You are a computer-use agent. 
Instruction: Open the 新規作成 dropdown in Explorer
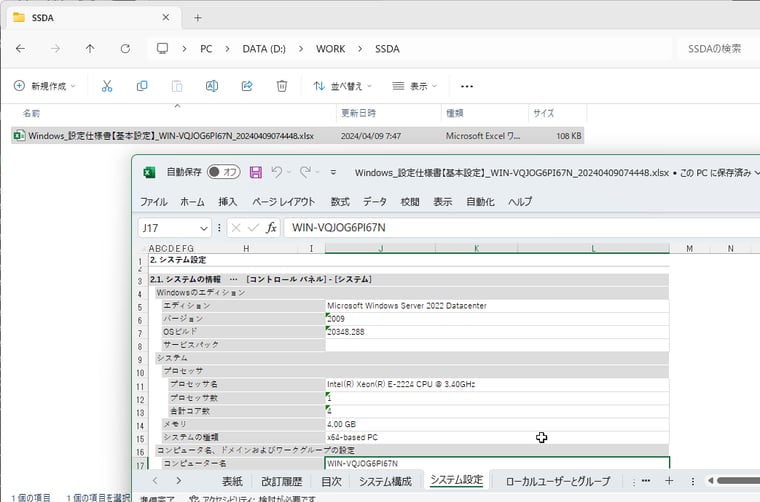point(45,86)
